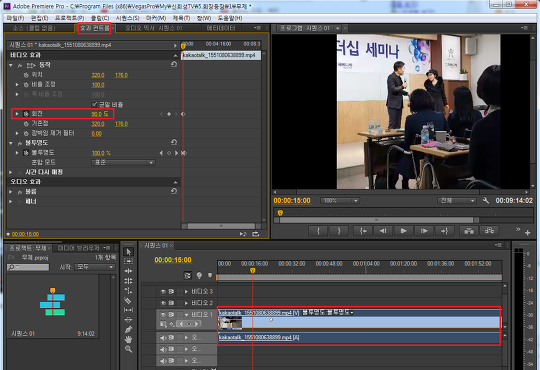Switch to 효과 컨트롤 tab
This screenshot has width=540, height=370.
tap(95, 28)
